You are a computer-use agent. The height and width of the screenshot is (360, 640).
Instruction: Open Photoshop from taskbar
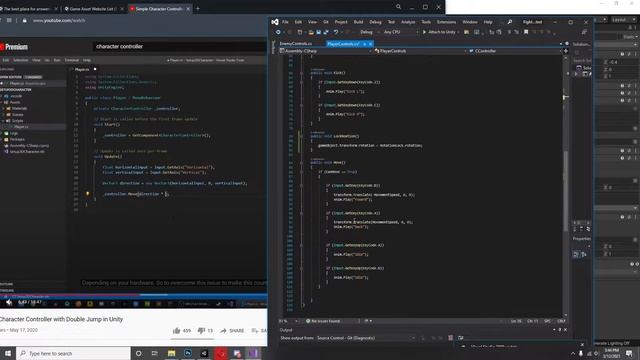click(188, 353)
